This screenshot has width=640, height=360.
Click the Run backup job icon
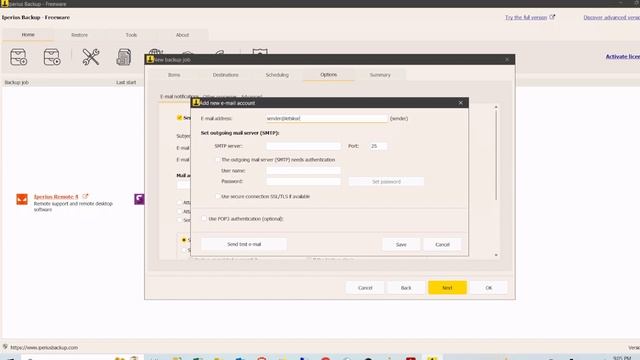click(x=52, y=57)
